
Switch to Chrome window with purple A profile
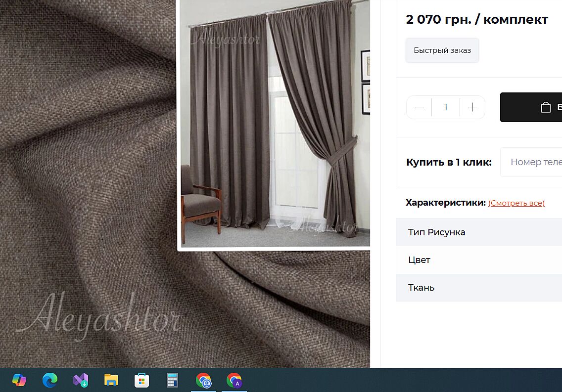[x=234, y=380]
